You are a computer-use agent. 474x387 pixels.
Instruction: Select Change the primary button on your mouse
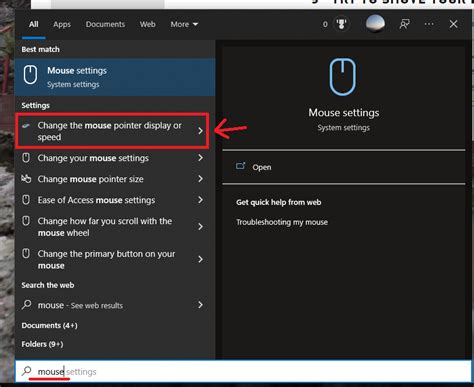(x=115, y=259)
